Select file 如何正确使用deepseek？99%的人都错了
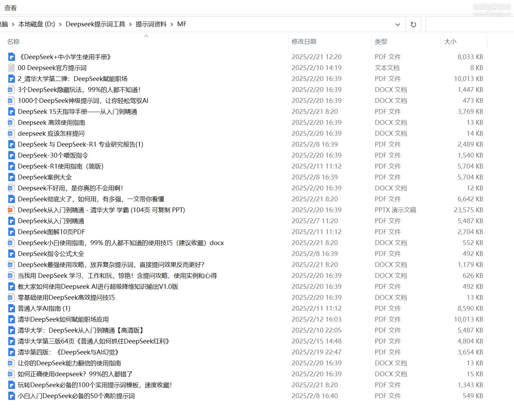The width and height of the screenshot is (514, 420). [75, 374]
